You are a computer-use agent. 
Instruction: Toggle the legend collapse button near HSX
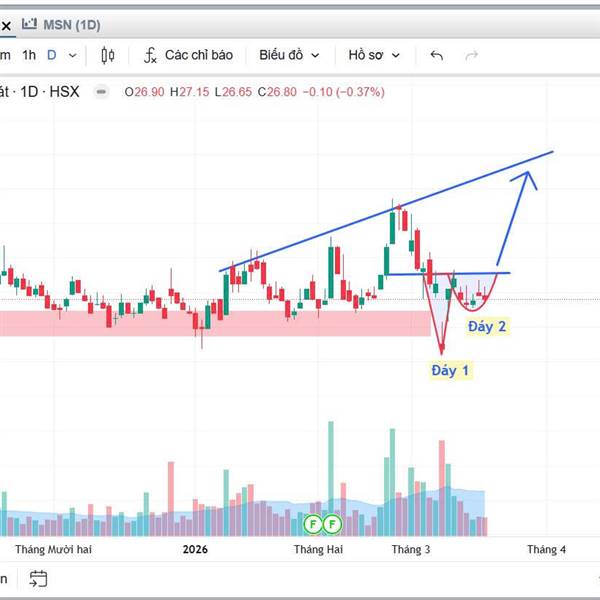click(101, 92)
